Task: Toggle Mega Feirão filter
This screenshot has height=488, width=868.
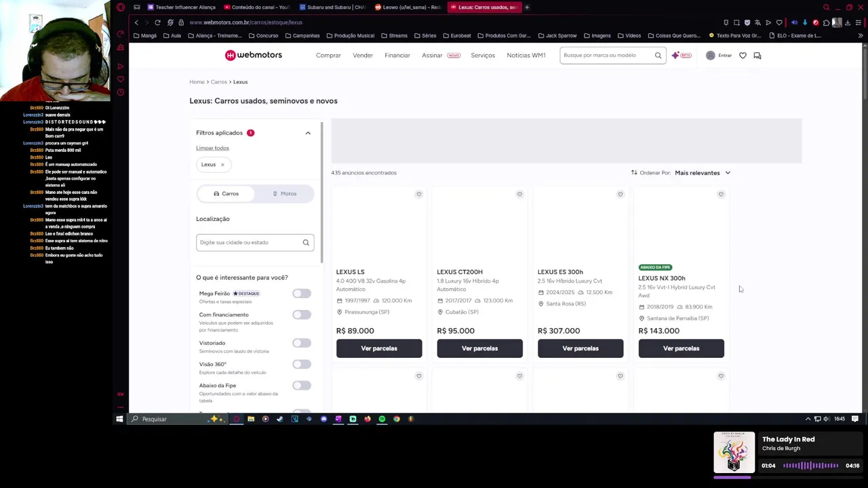Action: pos(302,293)
